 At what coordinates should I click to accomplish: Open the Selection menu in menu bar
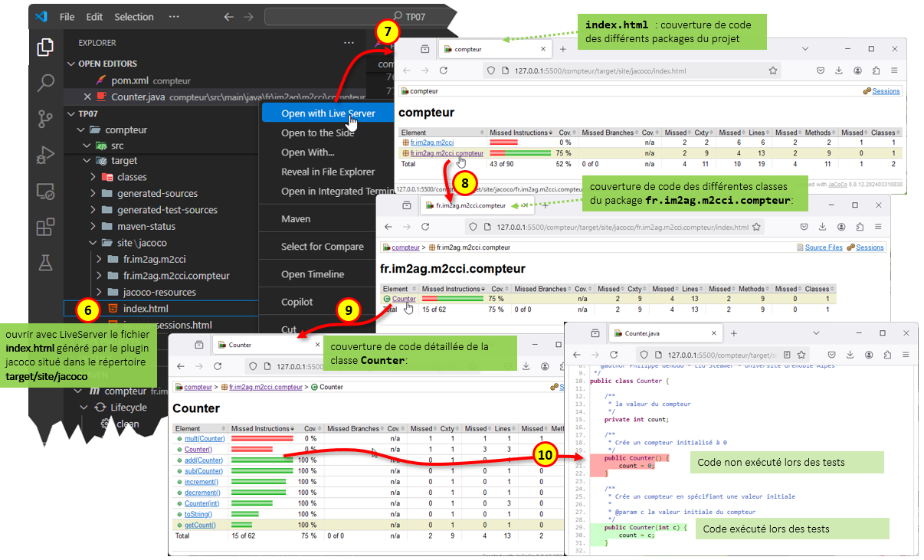pyautogui.click(x=134, y=17)
